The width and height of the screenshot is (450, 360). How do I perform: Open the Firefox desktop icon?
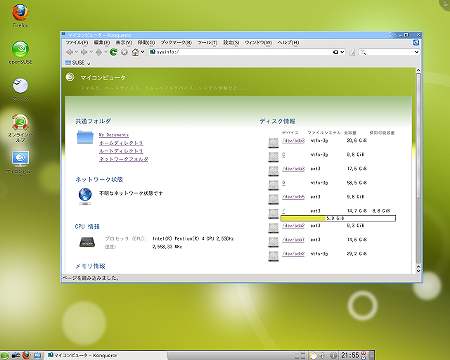[x=20, y=13]
